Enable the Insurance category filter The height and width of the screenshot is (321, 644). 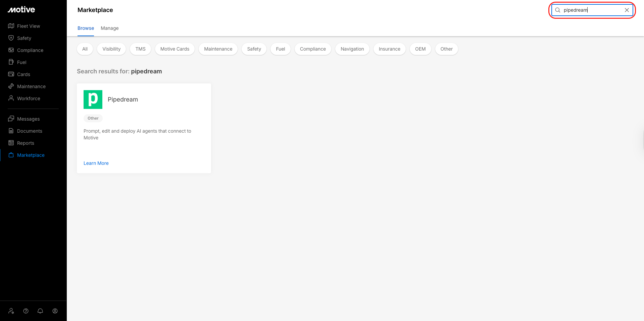point(389,49)
